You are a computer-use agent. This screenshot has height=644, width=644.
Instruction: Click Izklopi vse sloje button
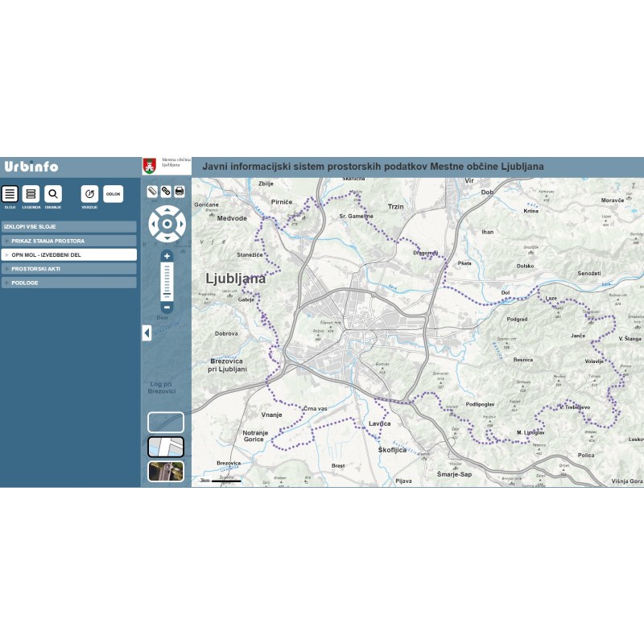point(68,227)
